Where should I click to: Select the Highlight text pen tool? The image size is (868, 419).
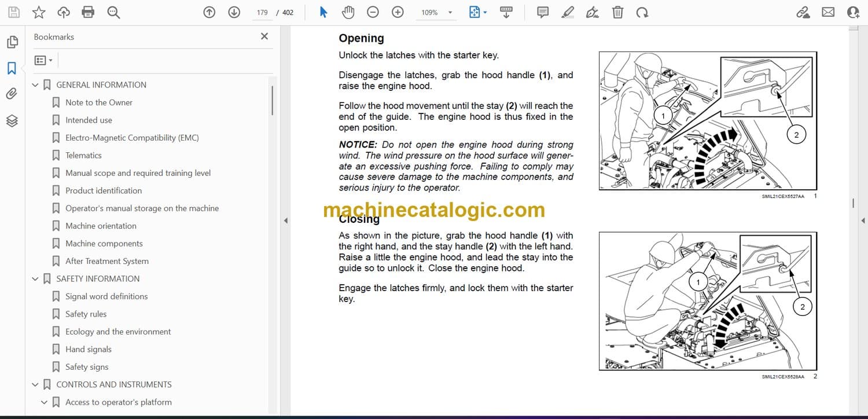(x=568, y=12)
